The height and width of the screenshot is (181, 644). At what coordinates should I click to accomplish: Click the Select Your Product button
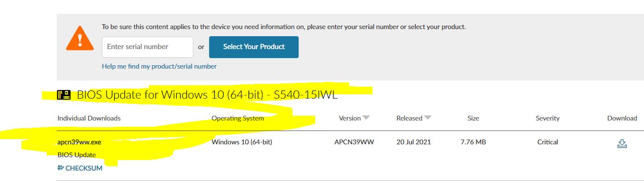click(254, 47)
